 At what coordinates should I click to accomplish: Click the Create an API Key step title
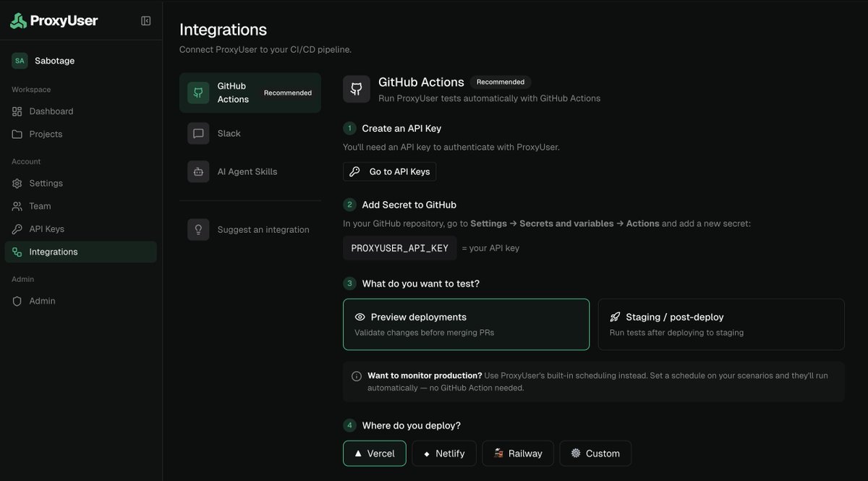(401, 129)
